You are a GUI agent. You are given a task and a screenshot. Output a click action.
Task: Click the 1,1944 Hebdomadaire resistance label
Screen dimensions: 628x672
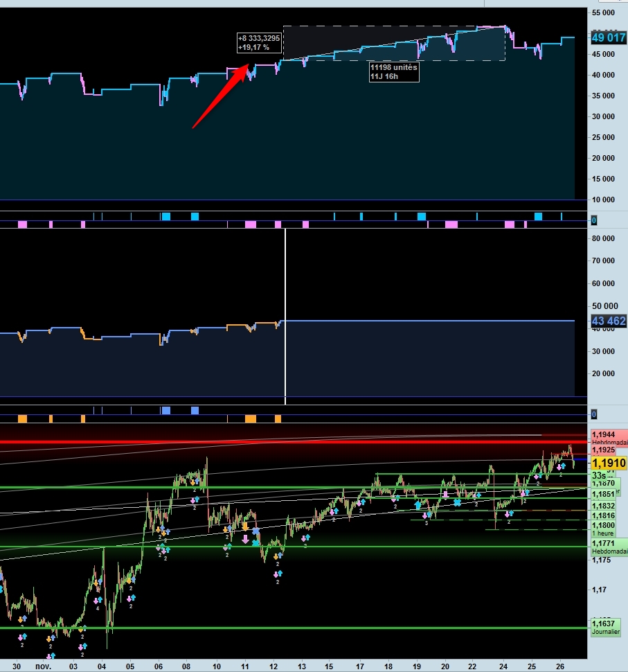click(x=609, y=438)
